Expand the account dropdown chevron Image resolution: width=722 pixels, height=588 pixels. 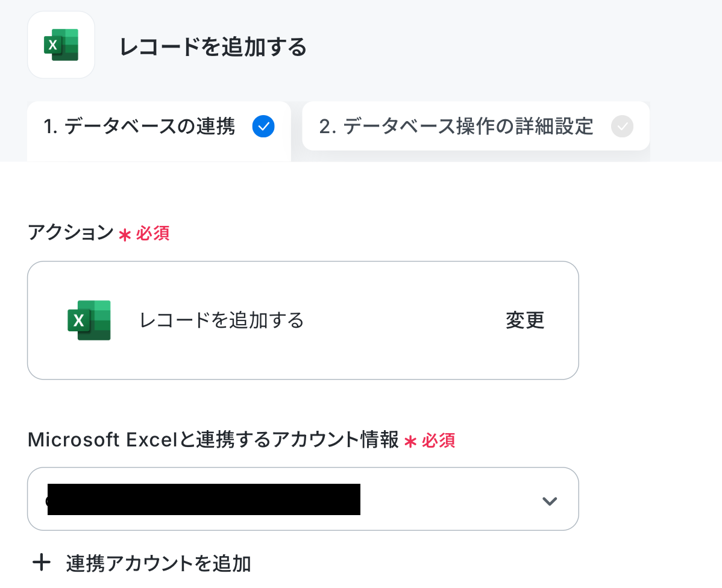pos(550,501)
